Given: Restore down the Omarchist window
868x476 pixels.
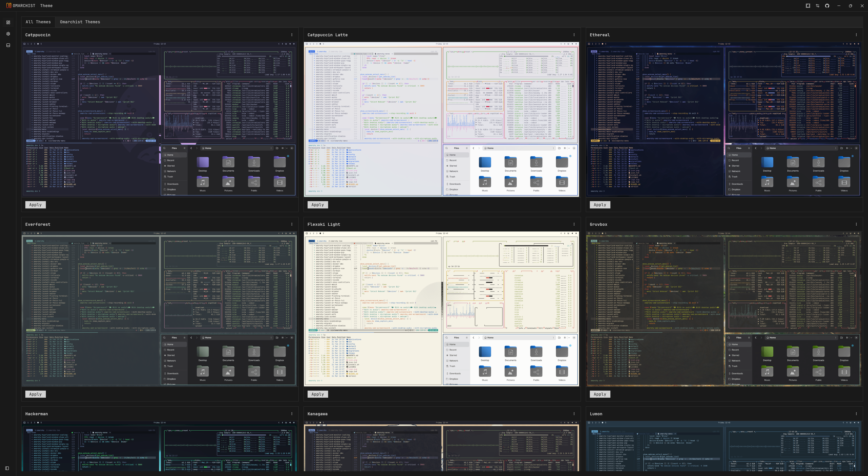Looking at the screenshot, I should pos(850,6).
